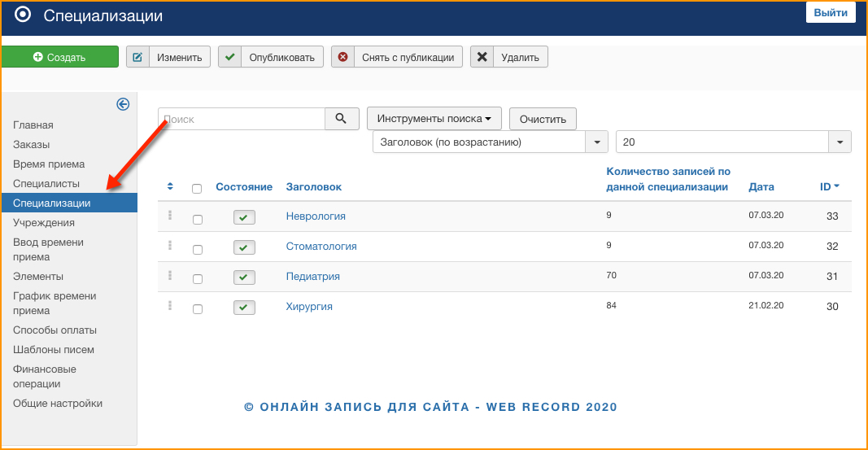
Task: Select Специализации in the sidebar
Action: point(69,203)
